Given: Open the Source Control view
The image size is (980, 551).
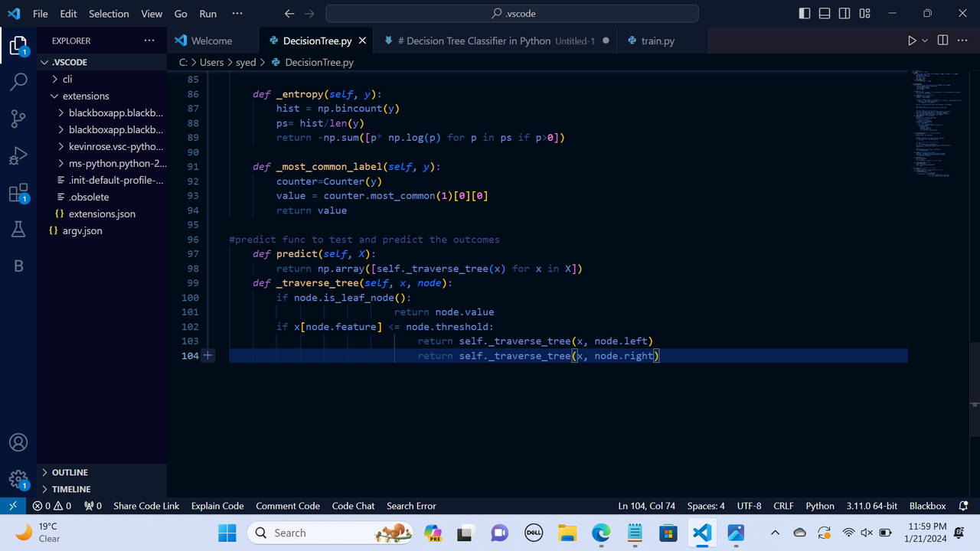Looking at the screenshot, I should (x=18, y=119).
